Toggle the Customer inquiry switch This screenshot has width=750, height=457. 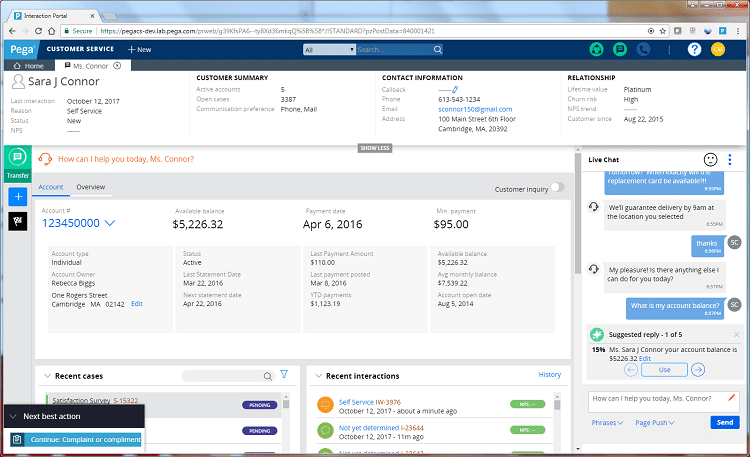click(556, 187)
